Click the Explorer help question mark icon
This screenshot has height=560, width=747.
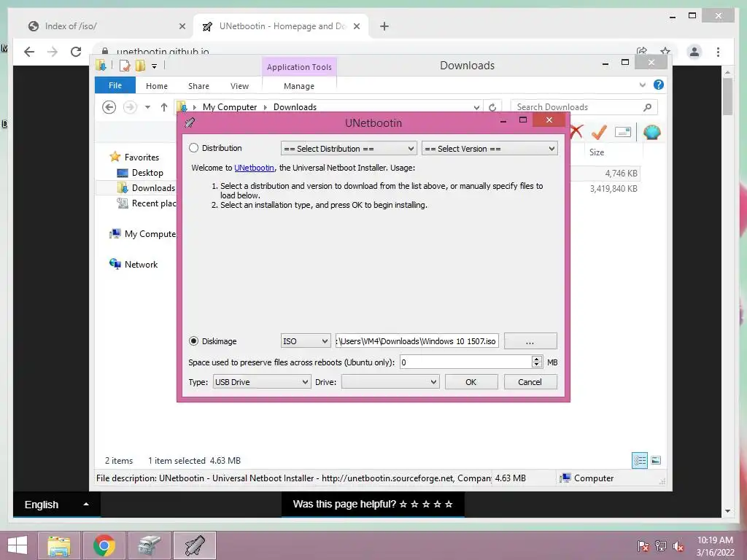click(659, 85)
